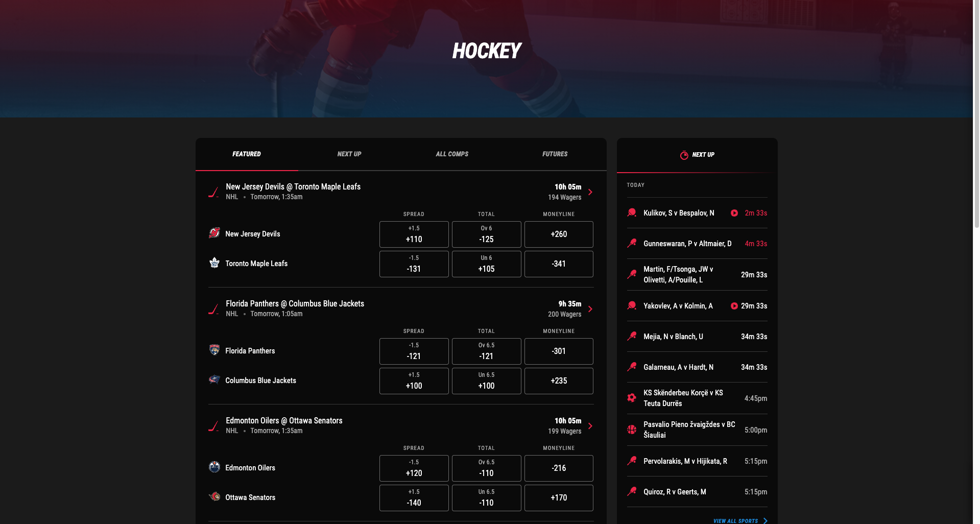Pick Edmonton Oilers moneyline -216
980x524 pixels.
559,468
